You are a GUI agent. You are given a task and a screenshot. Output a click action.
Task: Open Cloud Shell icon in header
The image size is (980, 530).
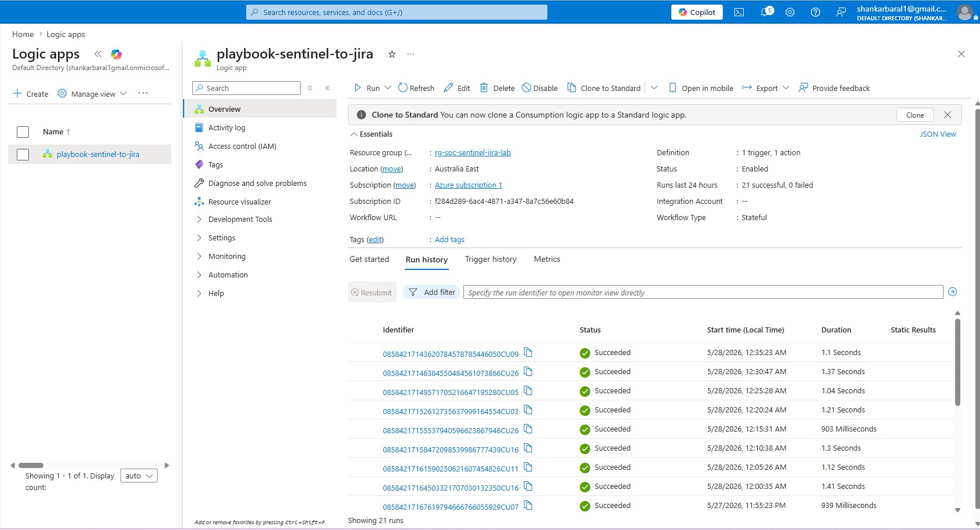tap(739, 12)
